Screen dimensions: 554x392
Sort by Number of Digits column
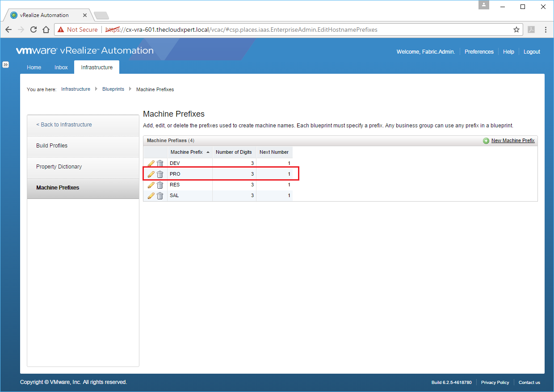pyautogui.click(x=234, y=152)
